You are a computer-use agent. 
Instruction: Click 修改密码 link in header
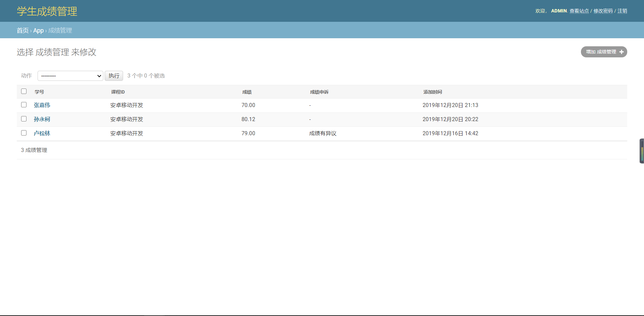coord(603,11)
